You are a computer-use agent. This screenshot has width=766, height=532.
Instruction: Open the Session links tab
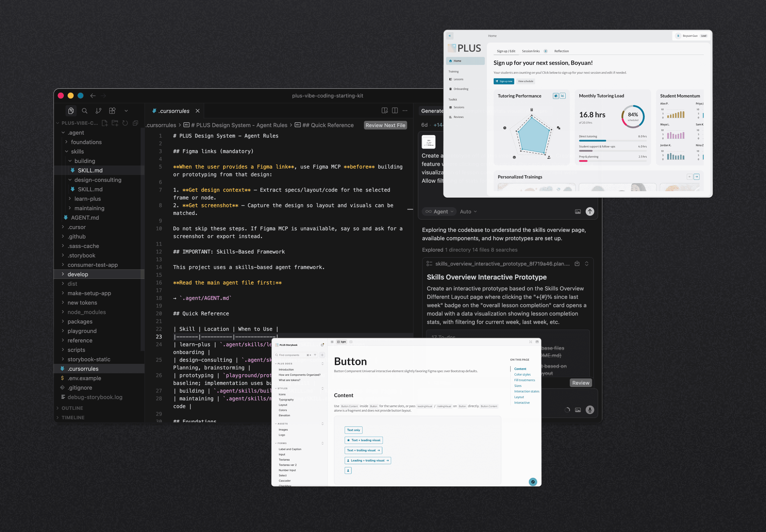tap(531, 51)
